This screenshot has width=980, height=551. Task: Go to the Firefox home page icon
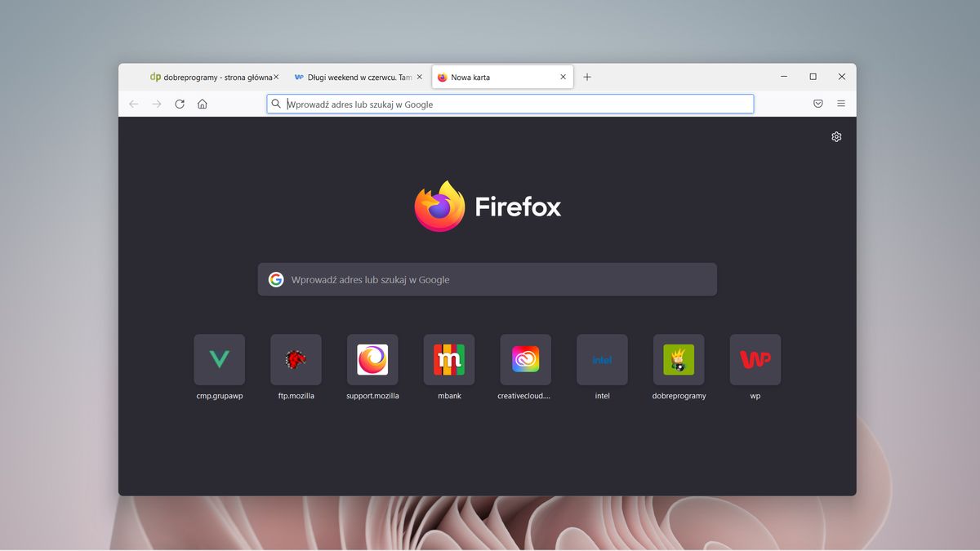tap(202, 104)
